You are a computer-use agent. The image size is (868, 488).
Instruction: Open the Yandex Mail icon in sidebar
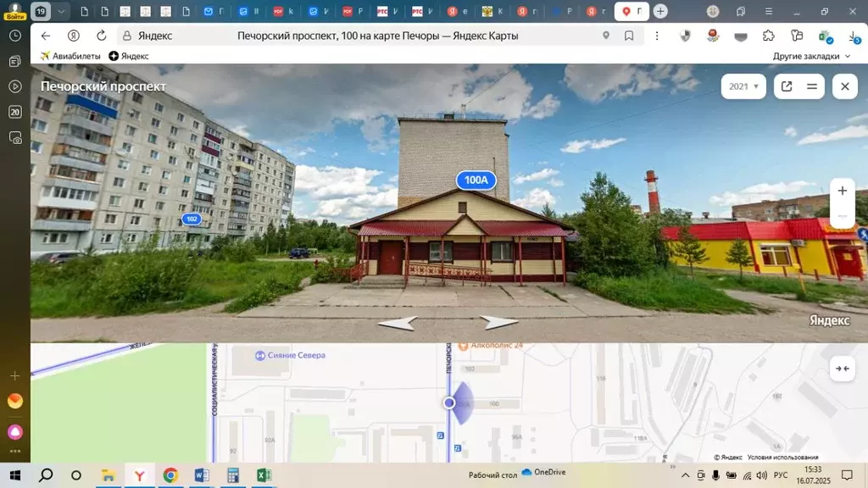(15, 401)
